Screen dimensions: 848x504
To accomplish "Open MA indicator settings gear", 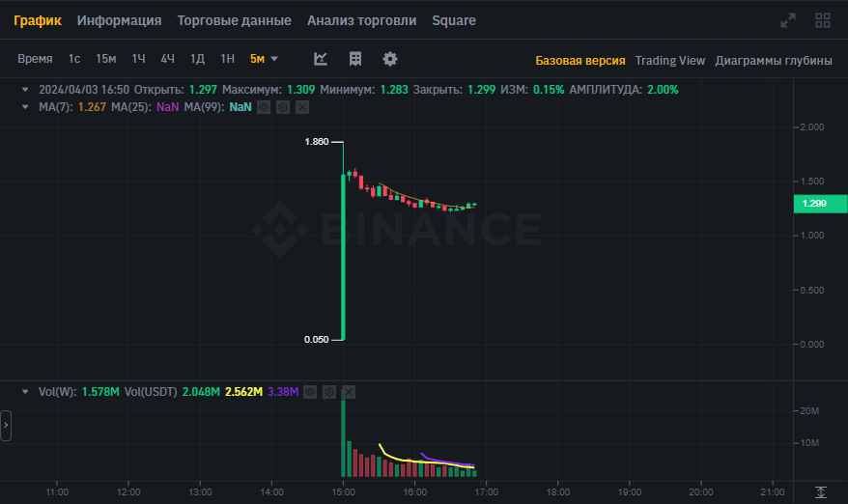I will (x=283, y=107).
